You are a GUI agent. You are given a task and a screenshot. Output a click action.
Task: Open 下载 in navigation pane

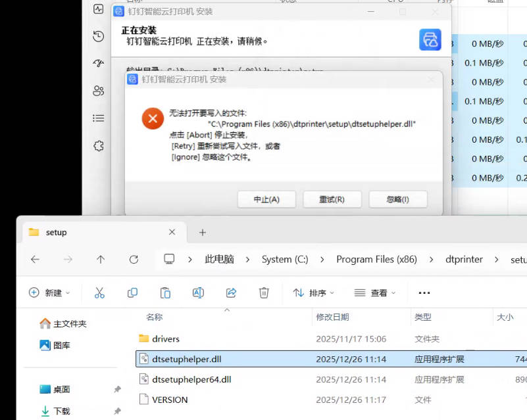click(55, 411)
